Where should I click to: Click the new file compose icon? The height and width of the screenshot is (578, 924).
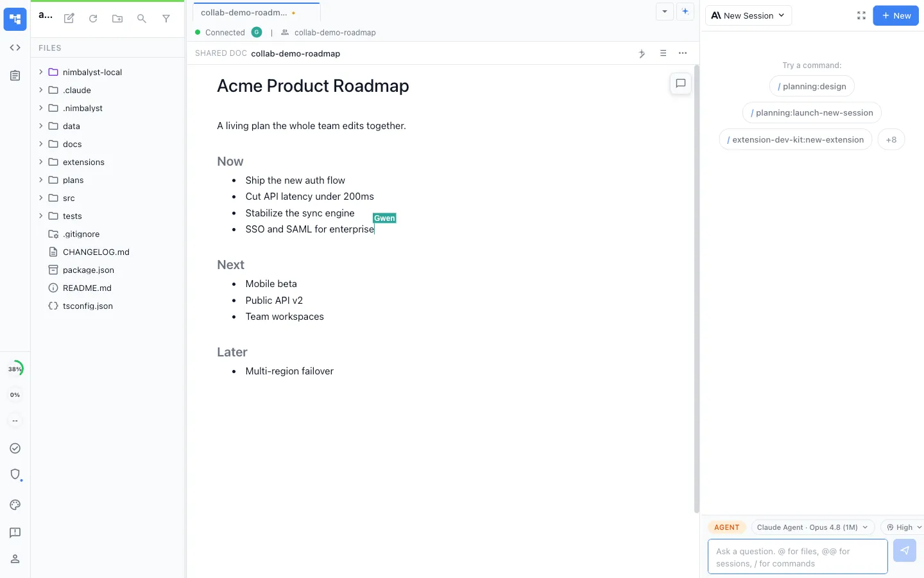click(69, 19)
